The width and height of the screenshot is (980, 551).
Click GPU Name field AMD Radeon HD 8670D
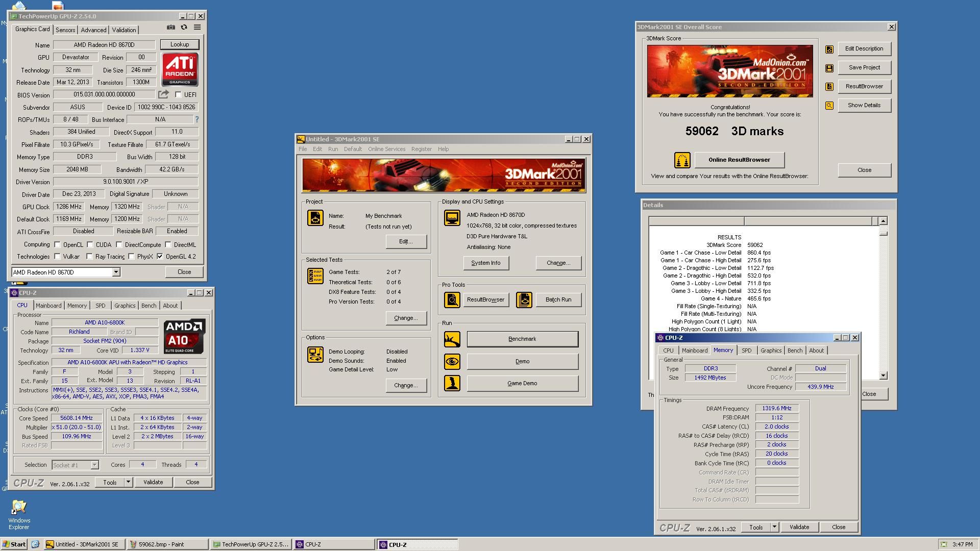pos(104,45)
